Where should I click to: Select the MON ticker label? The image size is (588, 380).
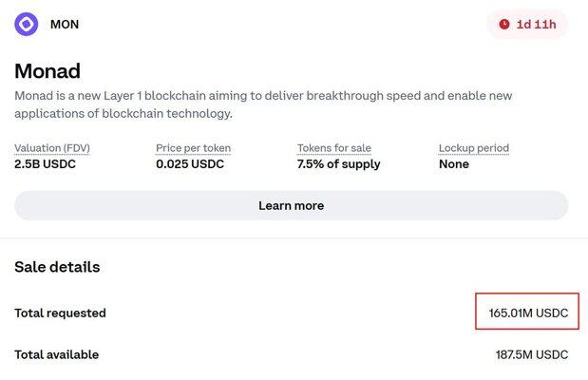(x=65, y=25)
